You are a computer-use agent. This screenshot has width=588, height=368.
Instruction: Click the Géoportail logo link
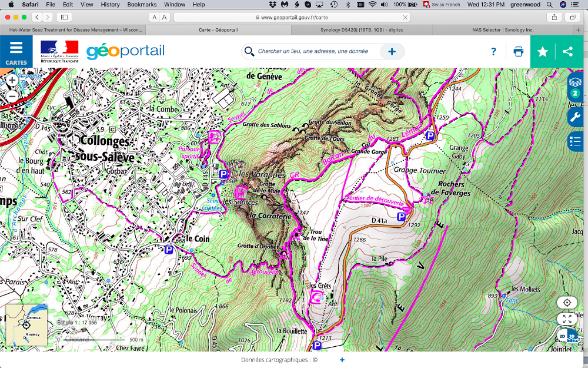pyautogui.click(x=125, y=51)
